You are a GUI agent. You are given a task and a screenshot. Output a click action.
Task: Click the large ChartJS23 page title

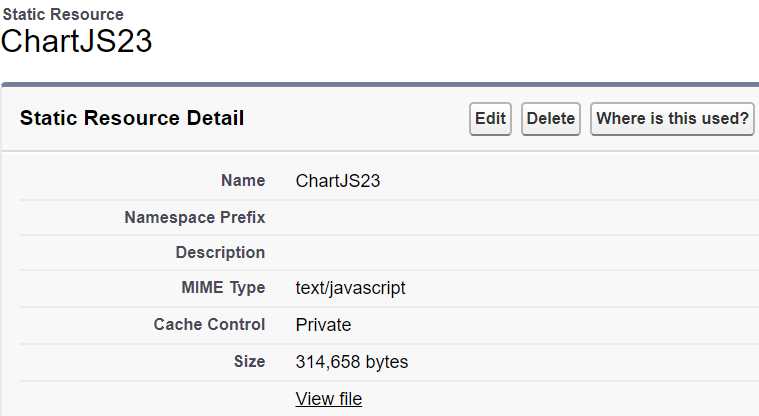click(x=76, y=41)
